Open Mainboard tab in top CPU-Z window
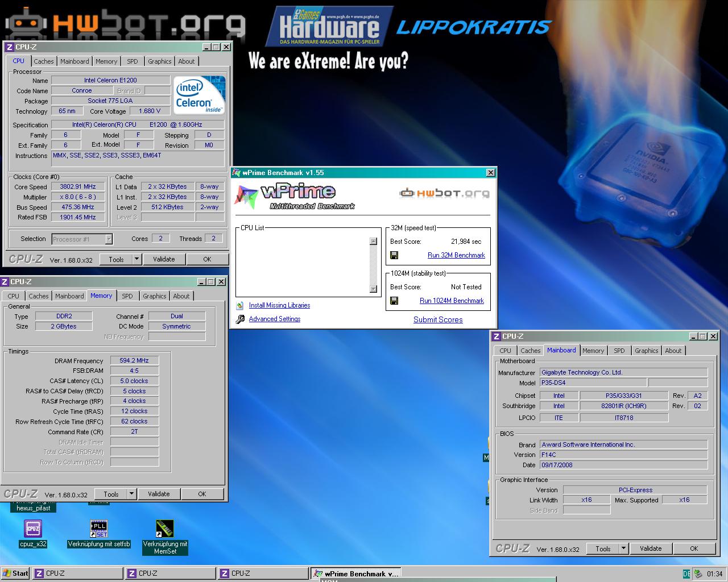The image size is (728, 582). (75, 61)
